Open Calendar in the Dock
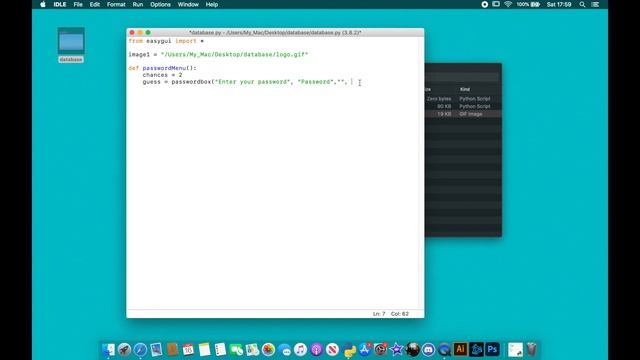640x360 pixels. coord(188,349)
